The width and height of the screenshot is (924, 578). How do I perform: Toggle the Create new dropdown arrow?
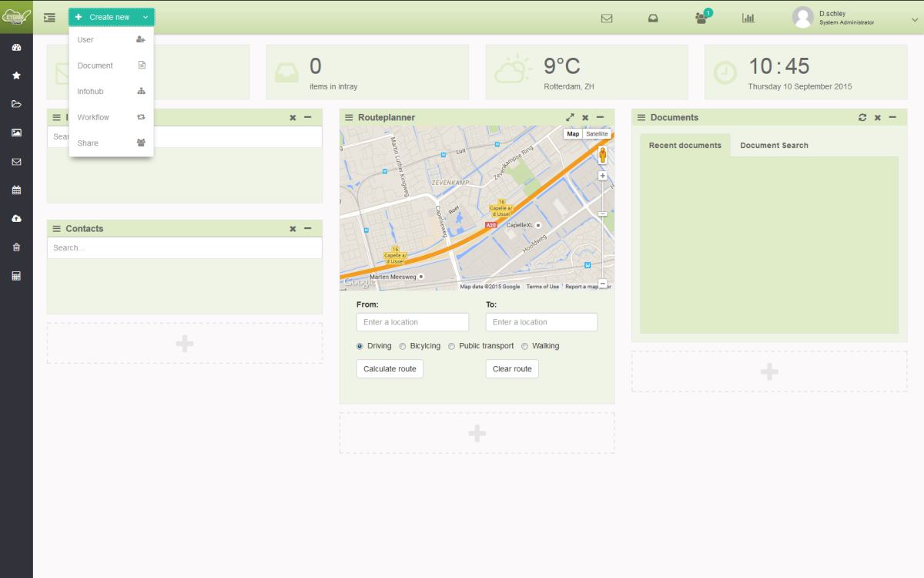click(x=146, y=17)
